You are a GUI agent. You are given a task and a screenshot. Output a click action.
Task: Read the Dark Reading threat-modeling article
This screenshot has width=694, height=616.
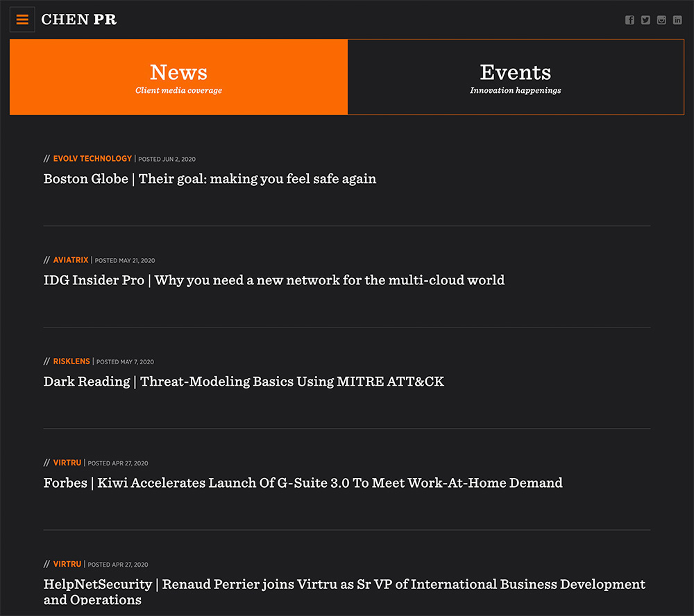244,382
